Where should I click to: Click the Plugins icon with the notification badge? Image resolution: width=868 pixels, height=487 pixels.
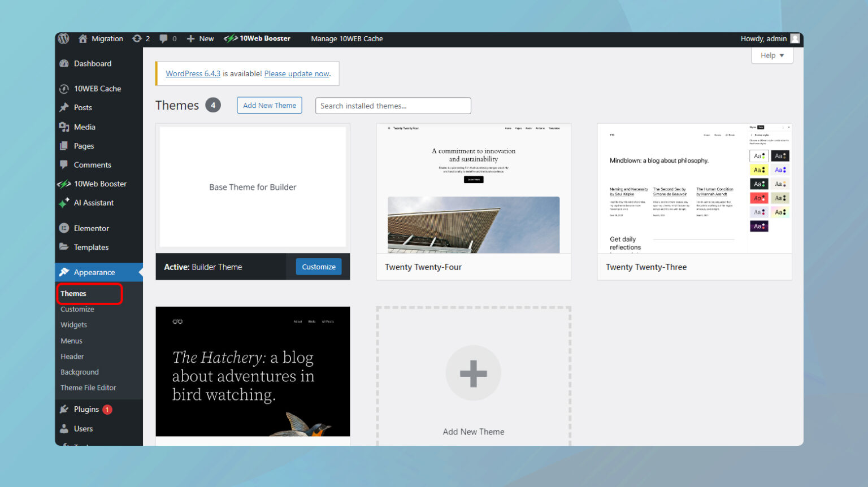(x=64, y=408)
